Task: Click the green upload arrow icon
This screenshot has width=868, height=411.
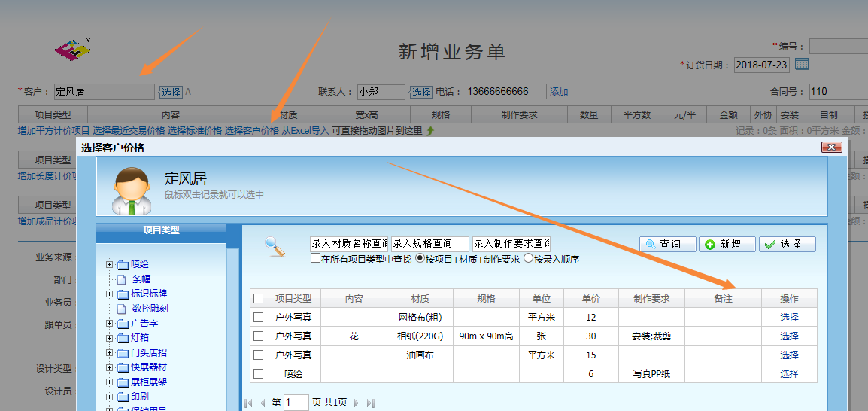Action: pos(430,131)
